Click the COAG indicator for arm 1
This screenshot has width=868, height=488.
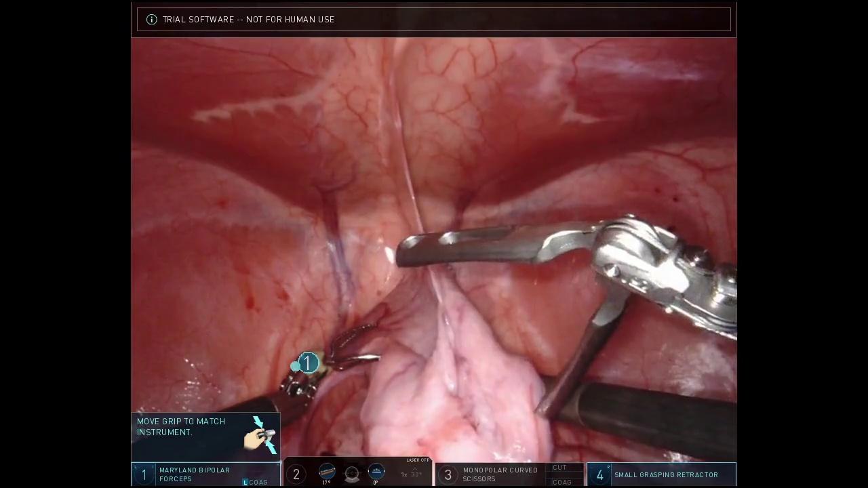pyautogui.click(x=256, y=483)
